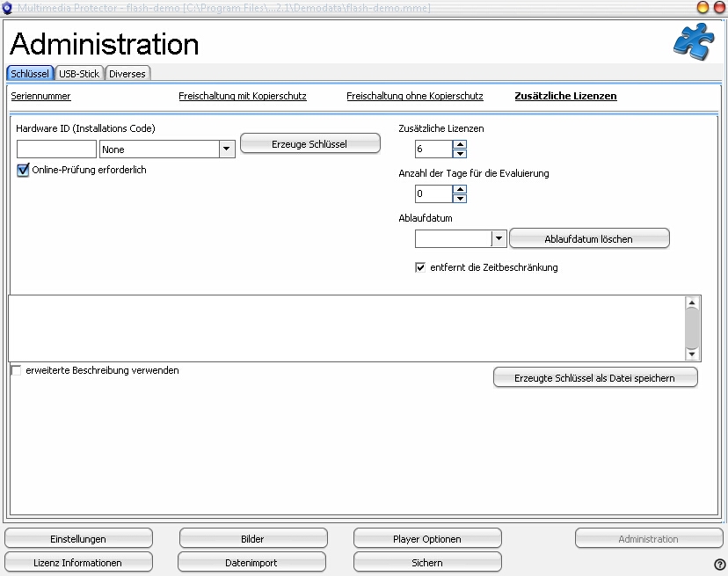Select the Schlüssel tab
This screenshot has width=728, height=576.
pos(30,74)
